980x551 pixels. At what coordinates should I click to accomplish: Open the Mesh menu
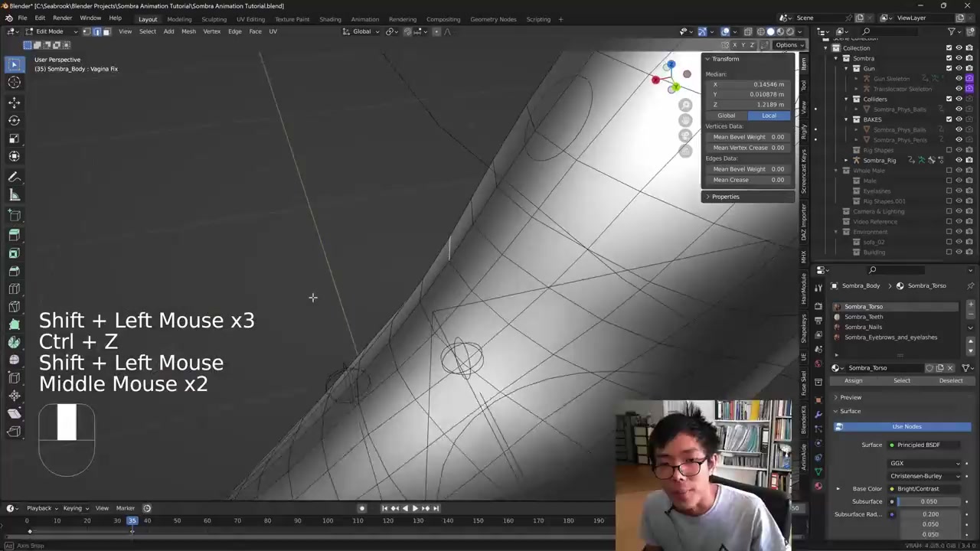(188, 31)
